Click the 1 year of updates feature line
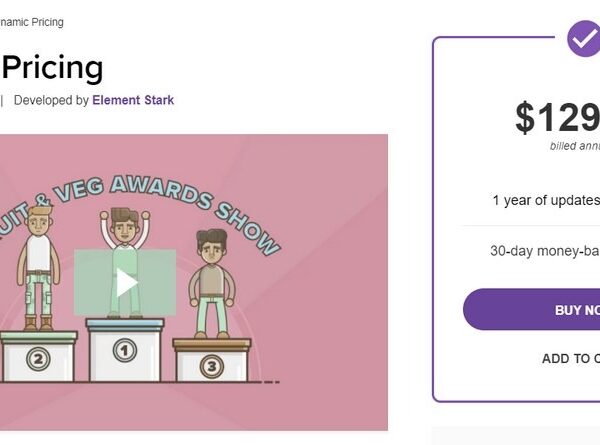This screenshot has width=600, height=445. tap(546, 200)
